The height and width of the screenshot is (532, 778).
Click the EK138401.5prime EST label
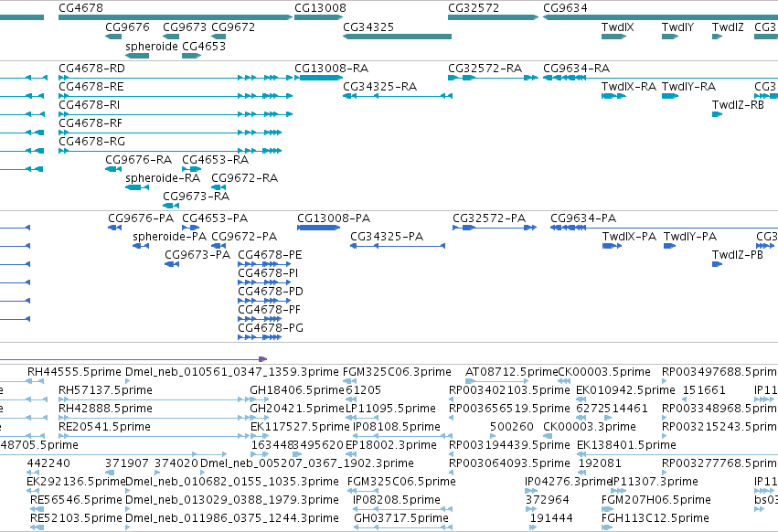626,444
